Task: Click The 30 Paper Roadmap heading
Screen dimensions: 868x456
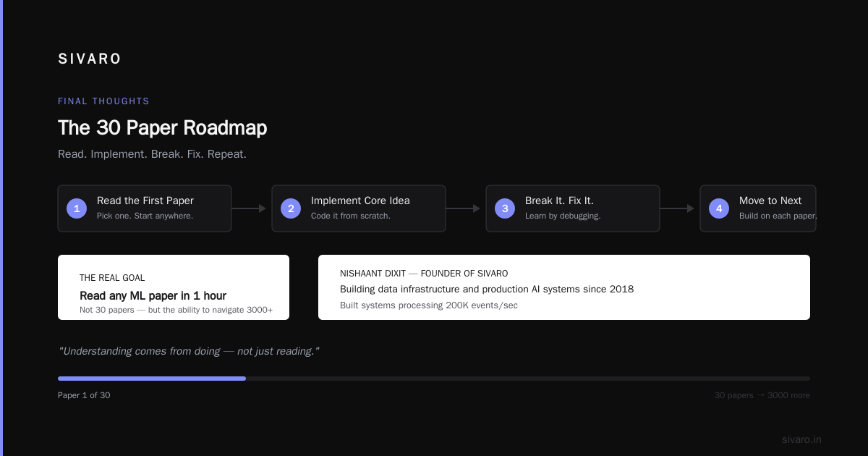Action: point(163,128)
